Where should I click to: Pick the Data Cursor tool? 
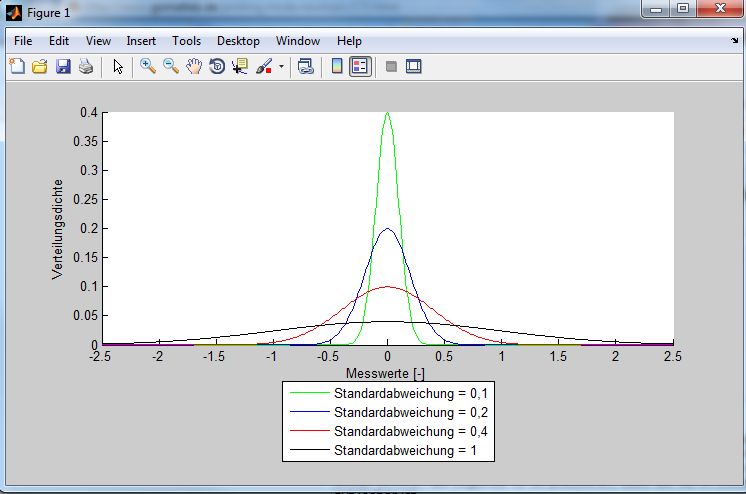240,67
